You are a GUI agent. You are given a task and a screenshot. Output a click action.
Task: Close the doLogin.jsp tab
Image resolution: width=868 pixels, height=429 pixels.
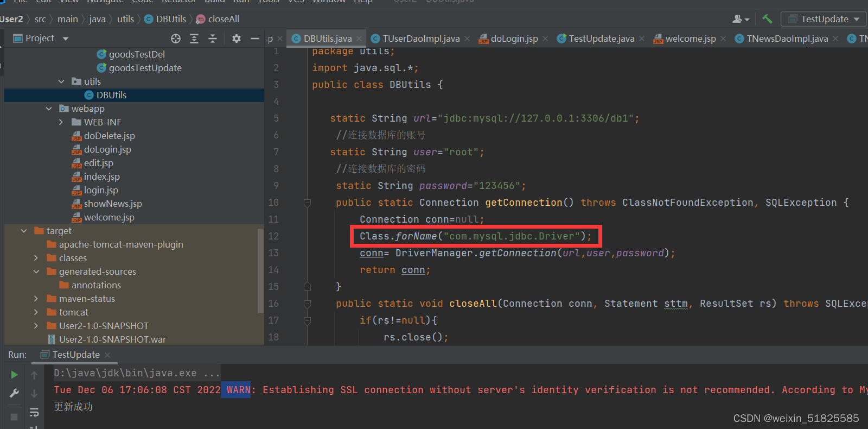click(545, 39)
